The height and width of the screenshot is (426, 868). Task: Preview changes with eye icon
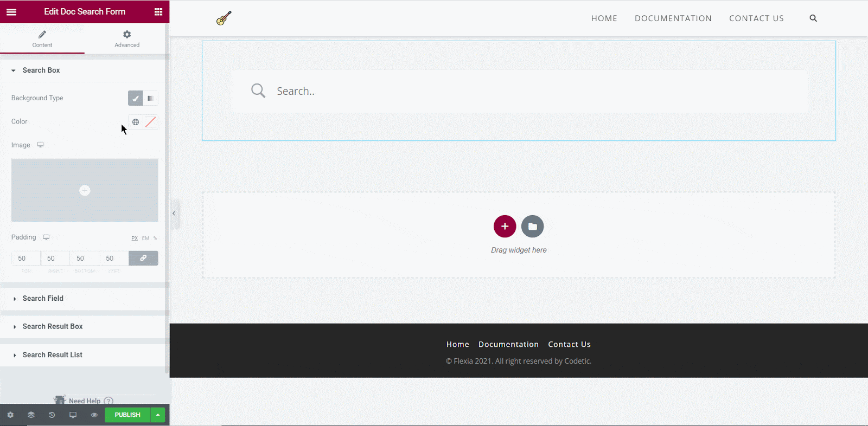click(x=94, y=415)
